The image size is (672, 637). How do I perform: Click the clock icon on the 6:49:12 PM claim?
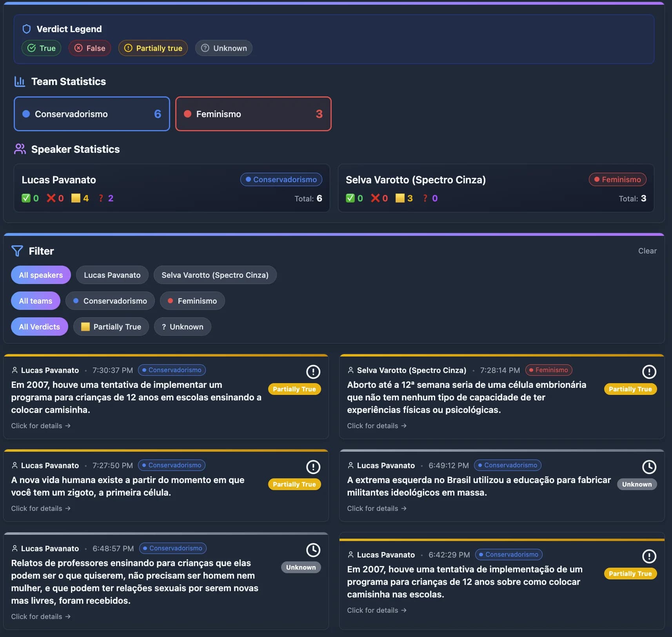point(649,467)
